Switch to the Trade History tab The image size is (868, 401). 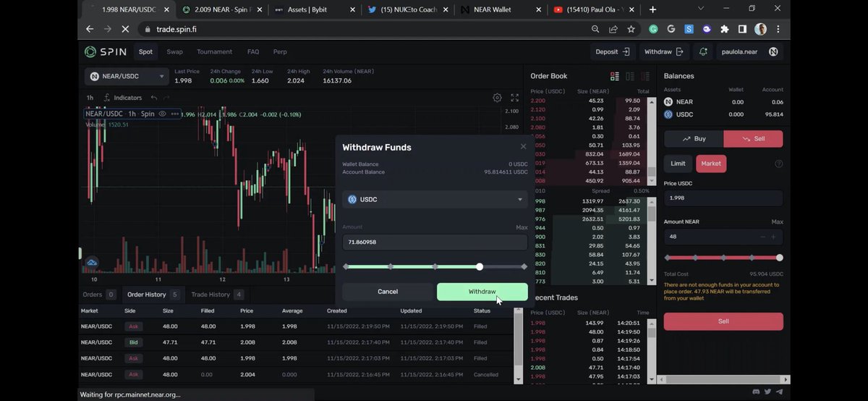point(216,295)
